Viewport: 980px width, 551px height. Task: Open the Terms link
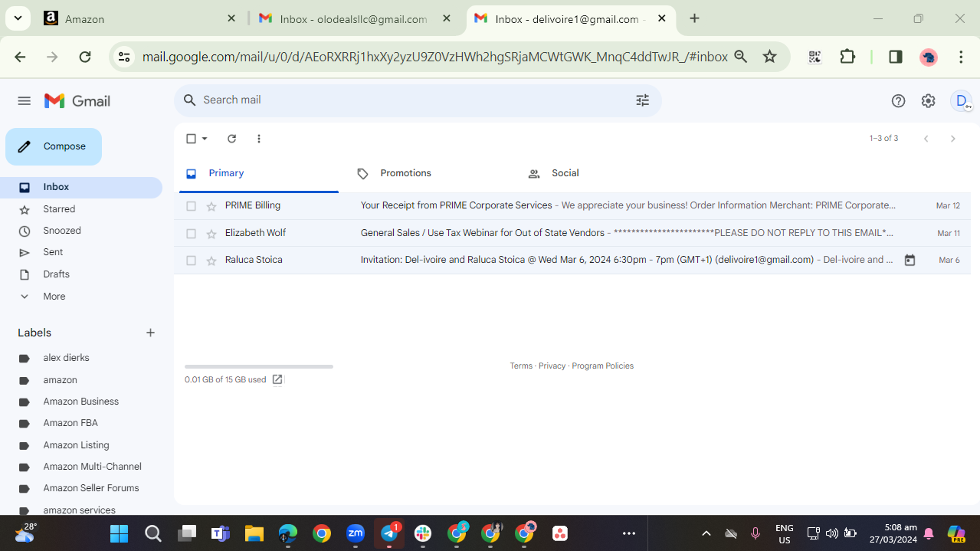coord(521,366)
